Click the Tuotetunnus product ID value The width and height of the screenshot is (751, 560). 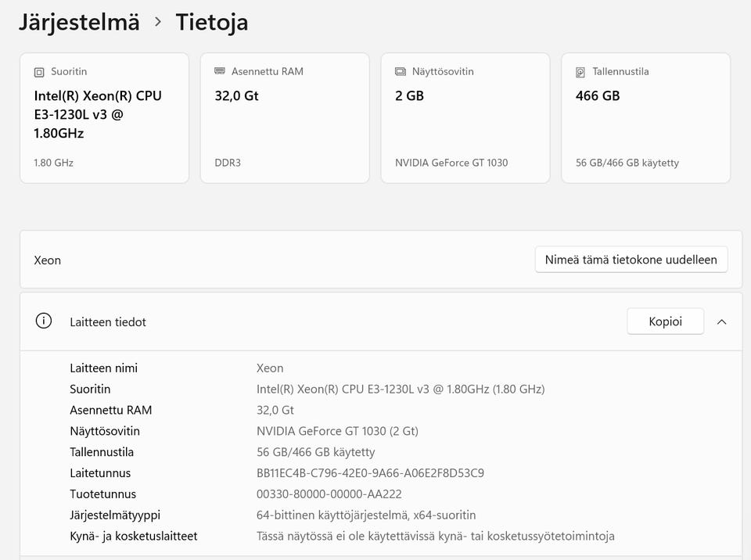329,494
